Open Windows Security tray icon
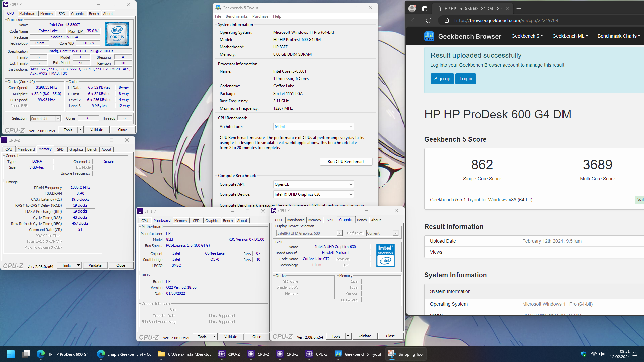The width and height of the screenshot is (644, 362). coord(583,354)
